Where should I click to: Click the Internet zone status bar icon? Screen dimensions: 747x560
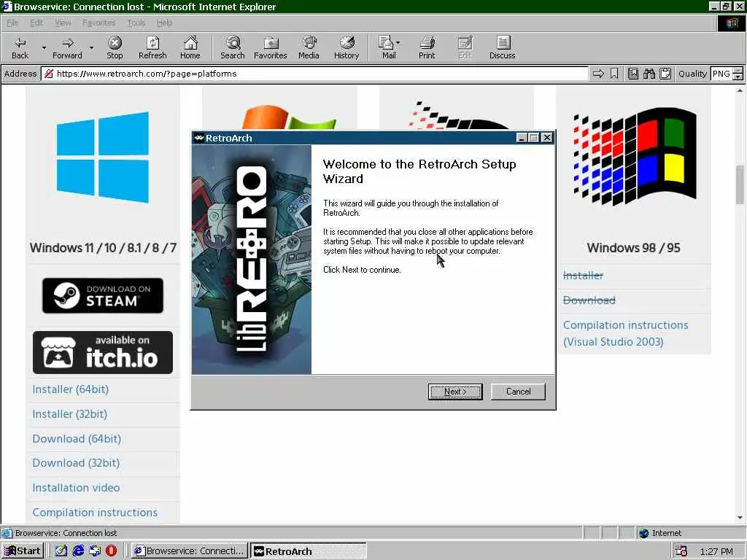(x=644, y=533)
